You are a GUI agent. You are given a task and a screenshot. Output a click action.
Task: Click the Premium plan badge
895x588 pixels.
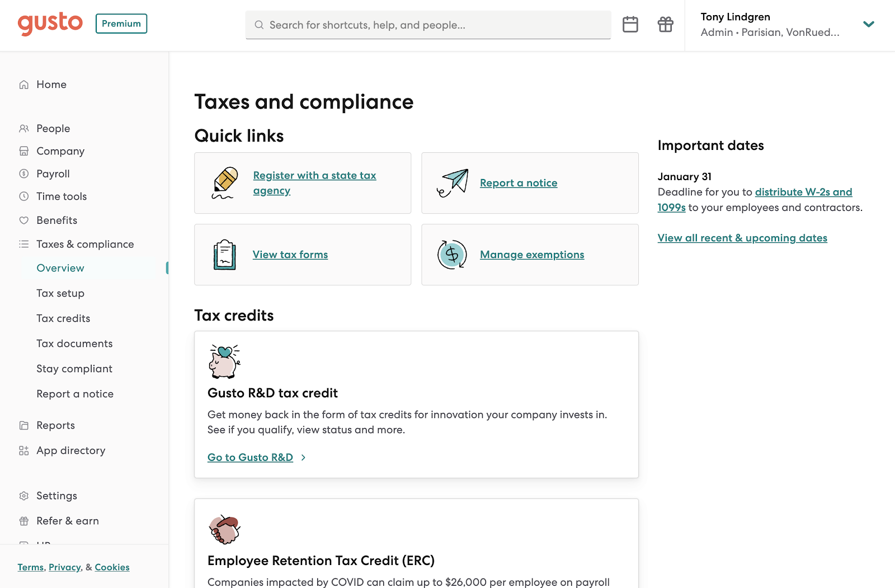121,23
